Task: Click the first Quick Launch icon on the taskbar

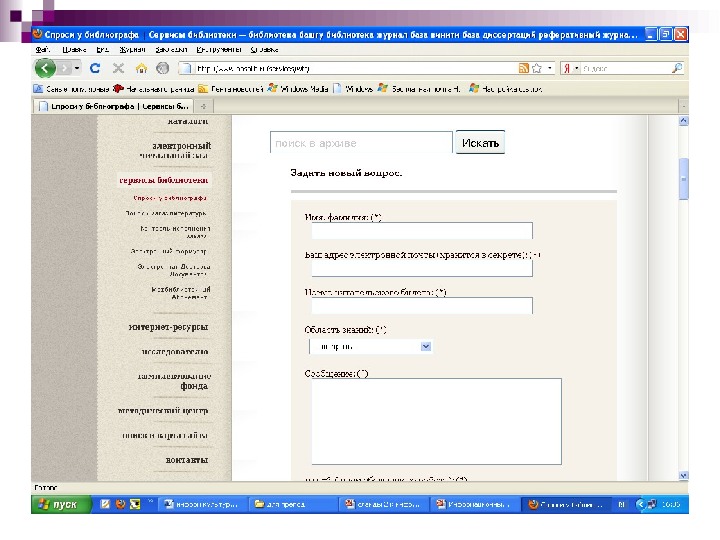Action: (105, 504)
